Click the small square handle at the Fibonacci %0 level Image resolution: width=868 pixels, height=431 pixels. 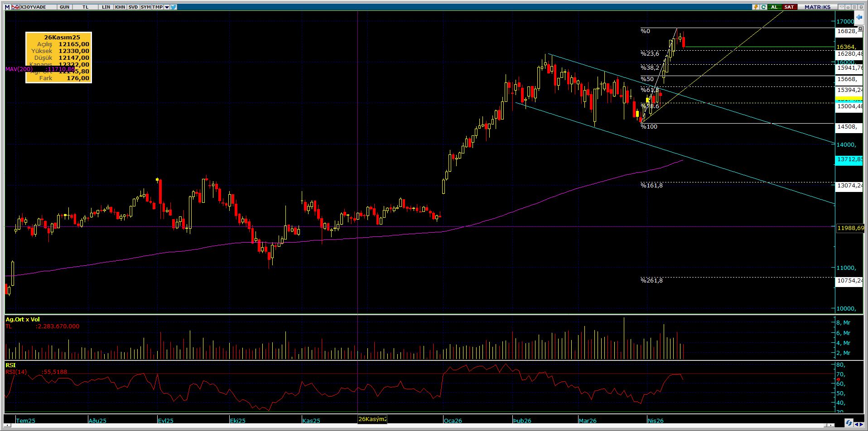pyautogui.click(x=860, y=29)
